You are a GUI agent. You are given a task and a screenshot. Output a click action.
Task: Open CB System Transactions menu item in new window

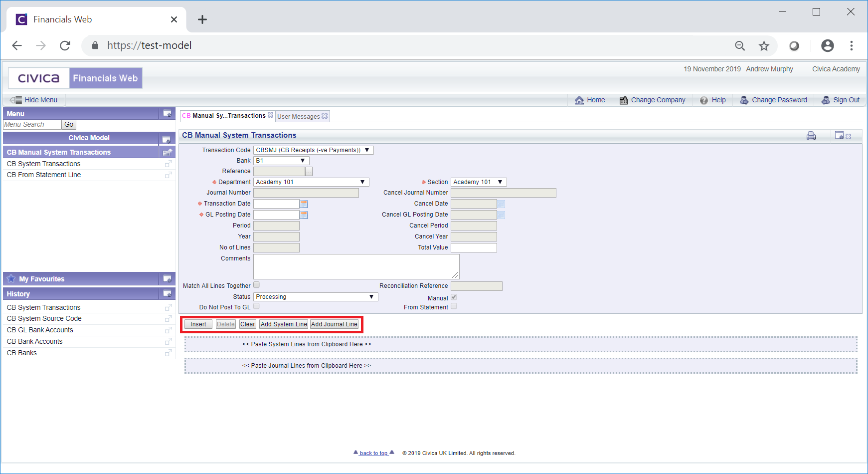click(169, 164)
